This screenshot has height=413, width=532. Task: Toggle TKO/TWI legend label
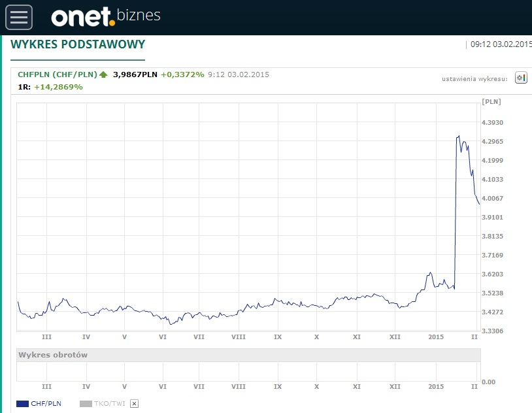[109, 404]
